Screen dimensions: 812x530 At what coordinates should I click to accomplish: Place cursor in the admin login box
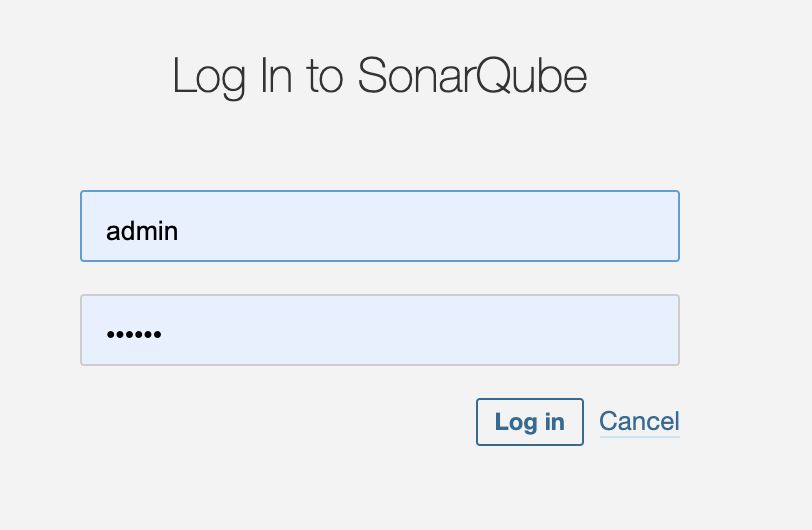click(380, 227)
